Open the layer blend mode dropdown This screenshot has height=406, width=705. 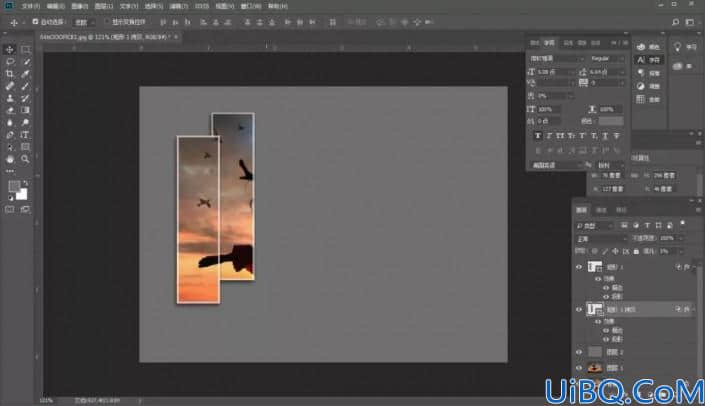(601, 238)
